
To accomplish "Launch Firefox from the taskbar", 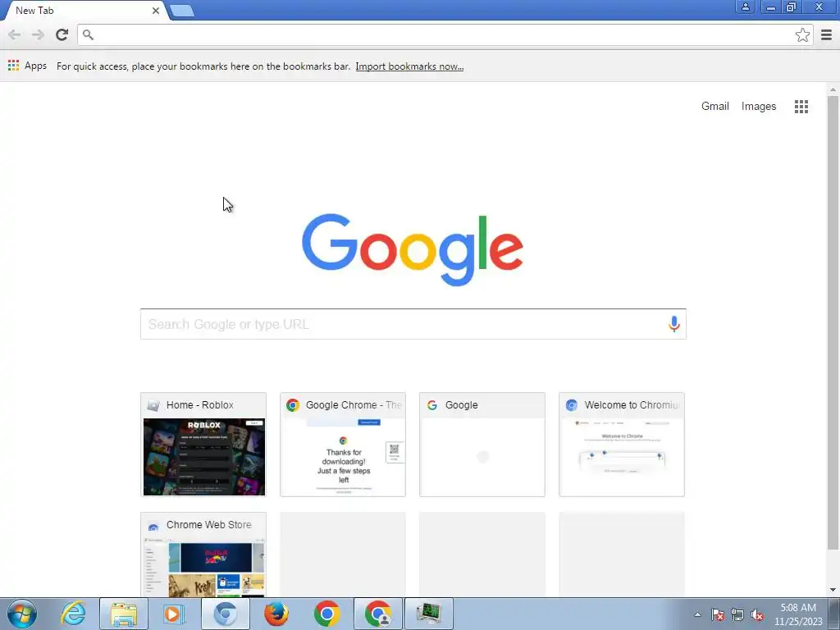I will 276,614.
